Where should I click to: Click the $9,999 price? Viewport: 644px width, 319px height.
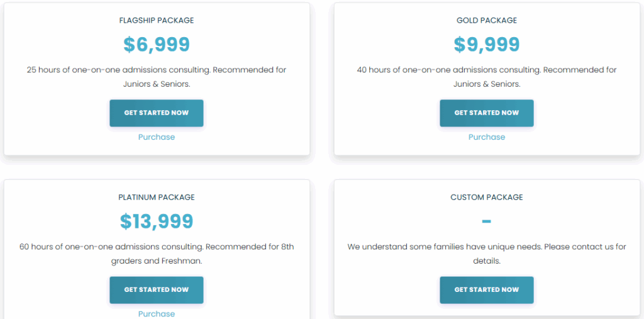487,45
